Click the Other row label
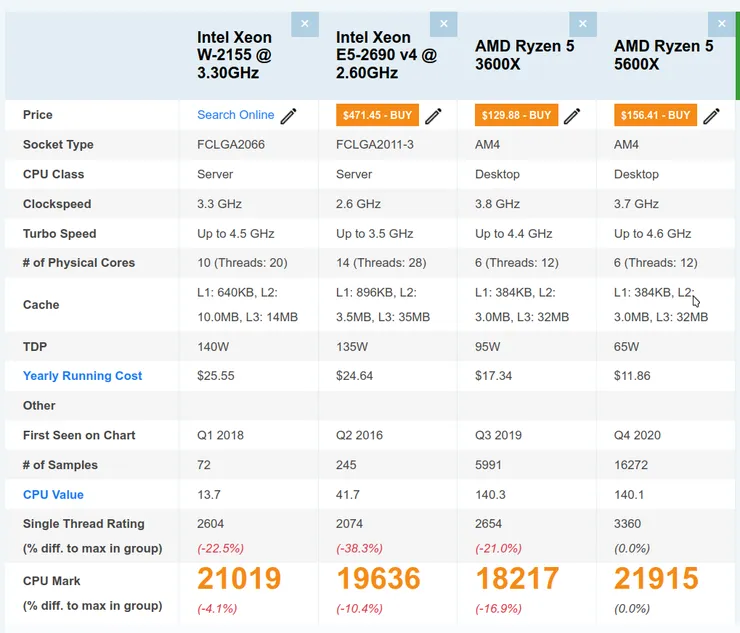The image size is (740, 633). point(39,405)
